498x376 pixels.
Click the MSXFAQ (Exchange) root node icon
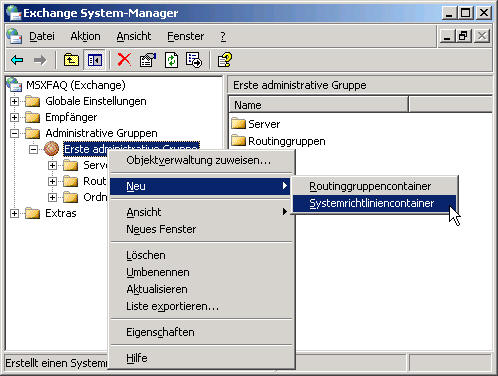coord(15,85)
